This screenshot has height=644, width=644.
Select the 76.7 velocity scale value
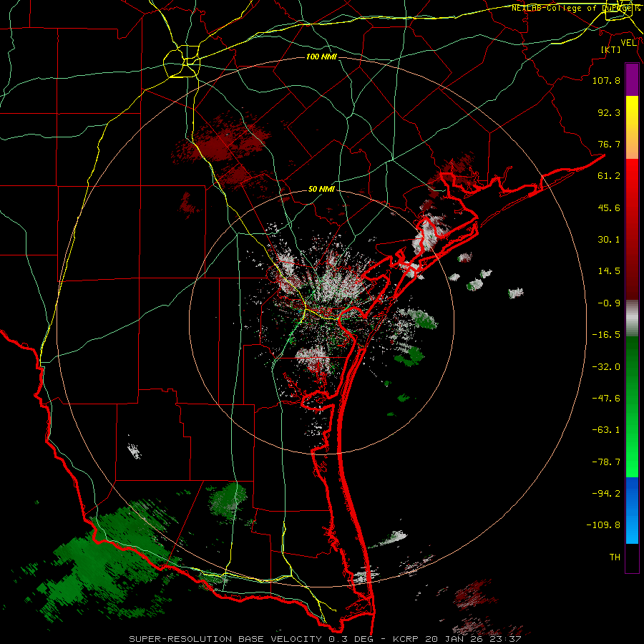tap(609, 144)
